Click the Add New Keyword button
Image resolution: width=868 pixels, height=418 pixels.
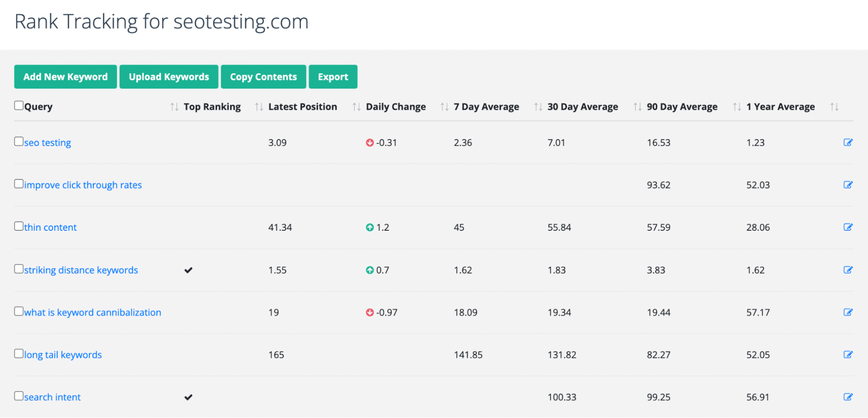(x=66, y=77)
